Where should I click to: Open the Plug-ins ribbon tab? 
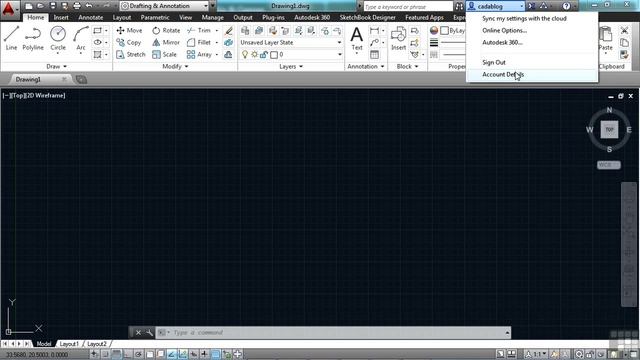coord(273,18)
